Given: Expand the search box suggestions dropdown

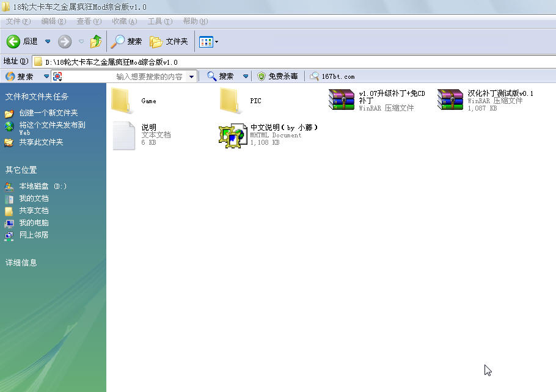Looking at the screenshot, I should pyautogui.click(x=191, y=76).
